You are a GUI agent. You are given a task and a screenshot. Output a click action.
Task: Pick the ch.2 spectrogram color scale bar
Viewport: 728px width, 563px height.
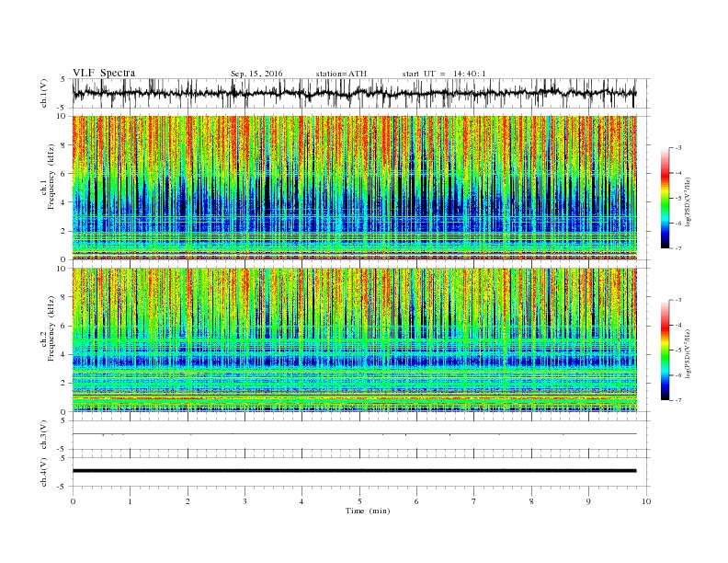[x=665, y=350]
